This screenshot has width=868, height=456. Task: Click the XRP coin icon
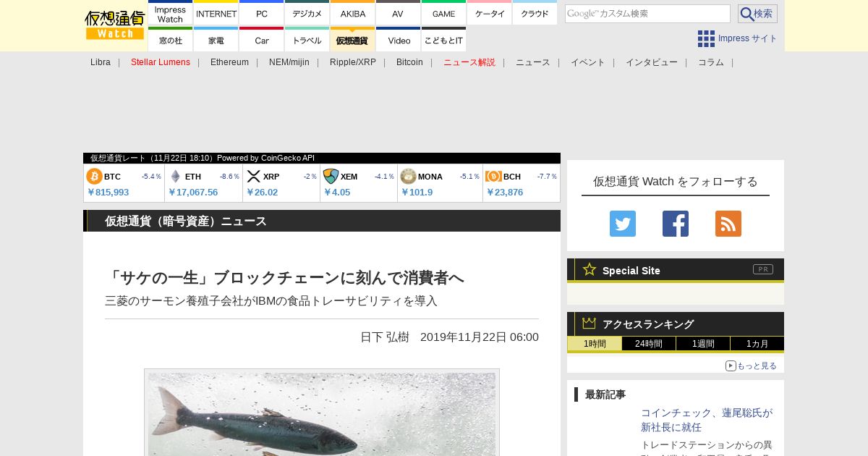(253, 177)
